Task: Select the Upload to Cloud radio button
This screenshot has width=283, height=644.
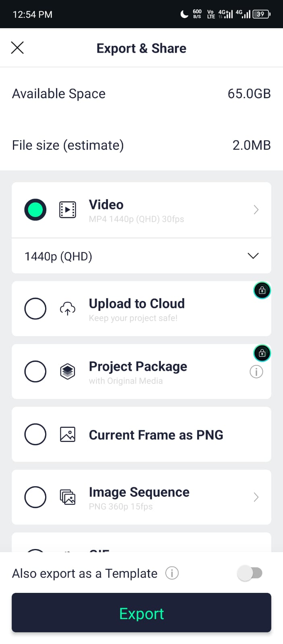Action: point(35,309)
